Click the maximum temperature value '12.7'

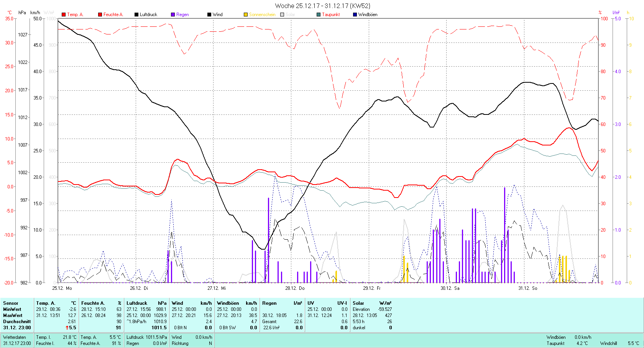72,315
